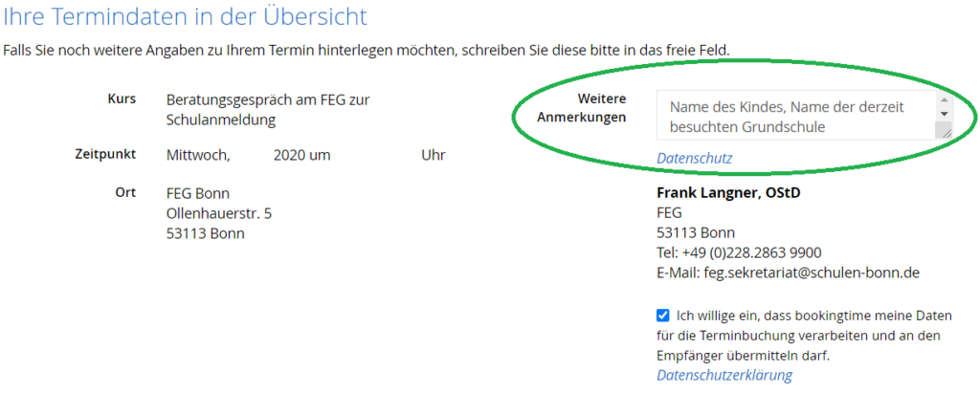Click the resize grip of the remarks textarea
The width and height of the screenshot is (980, 393).
click(944, 131)
